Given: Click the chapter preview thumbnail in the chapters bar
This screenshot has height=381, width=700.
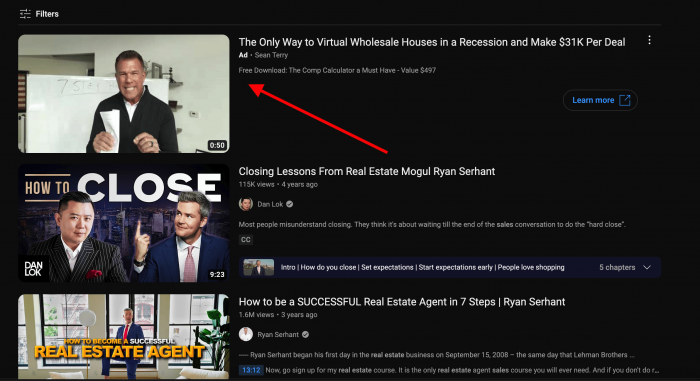Looking at the screenshot, I should tap(258, 267).
